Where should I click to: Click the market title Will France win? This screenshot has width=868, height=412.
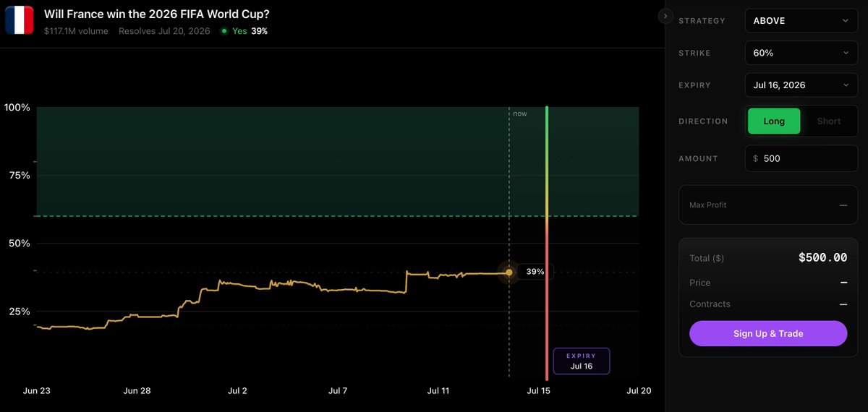click(157, 14)
